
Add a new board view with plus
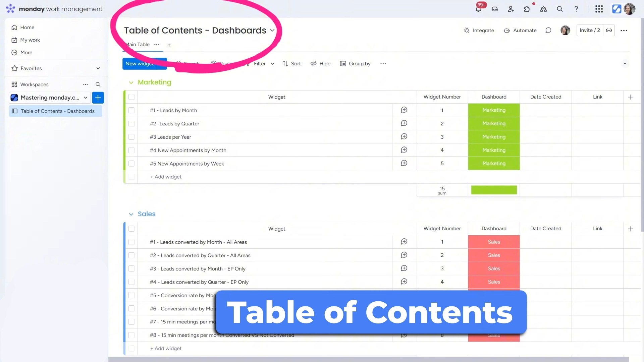pos(169,45)
